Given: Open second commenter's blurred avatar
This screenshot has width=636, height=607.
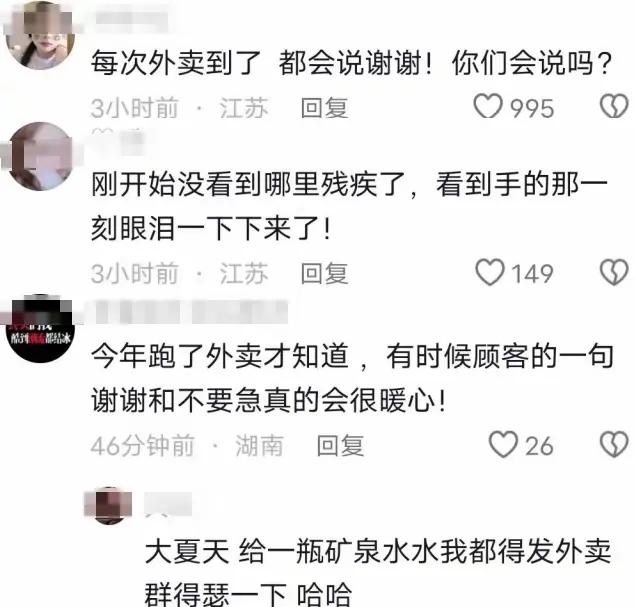Looking at the screenshot, I should pyautogui.click(x=40, y=157).
